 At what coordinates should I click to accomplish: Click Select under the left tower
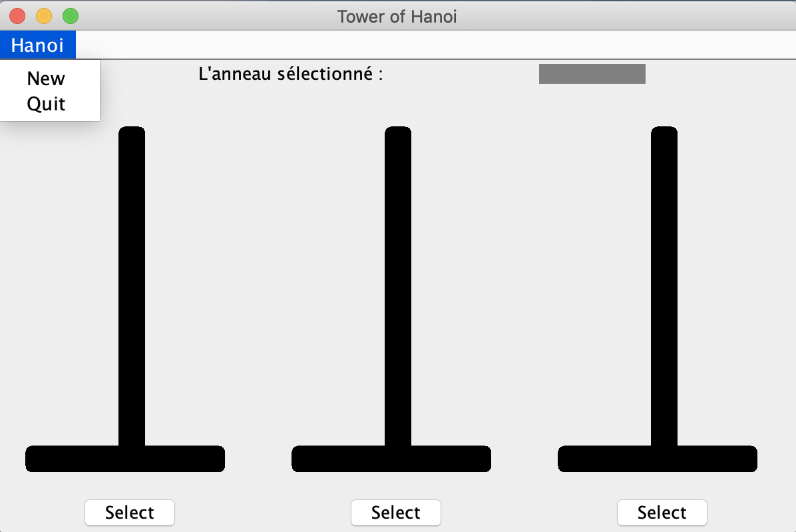(130, 512)
